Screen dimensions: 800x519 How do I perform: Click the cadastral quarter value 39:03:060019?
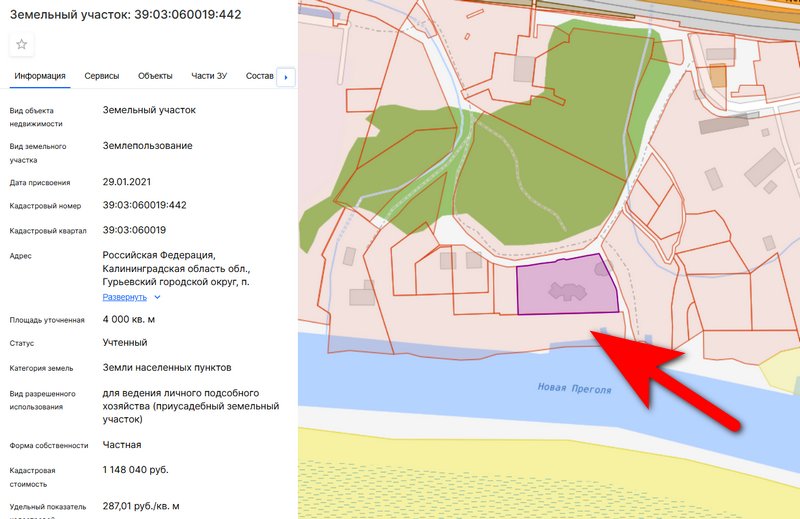pyautogui.click(x=134, y=230)
